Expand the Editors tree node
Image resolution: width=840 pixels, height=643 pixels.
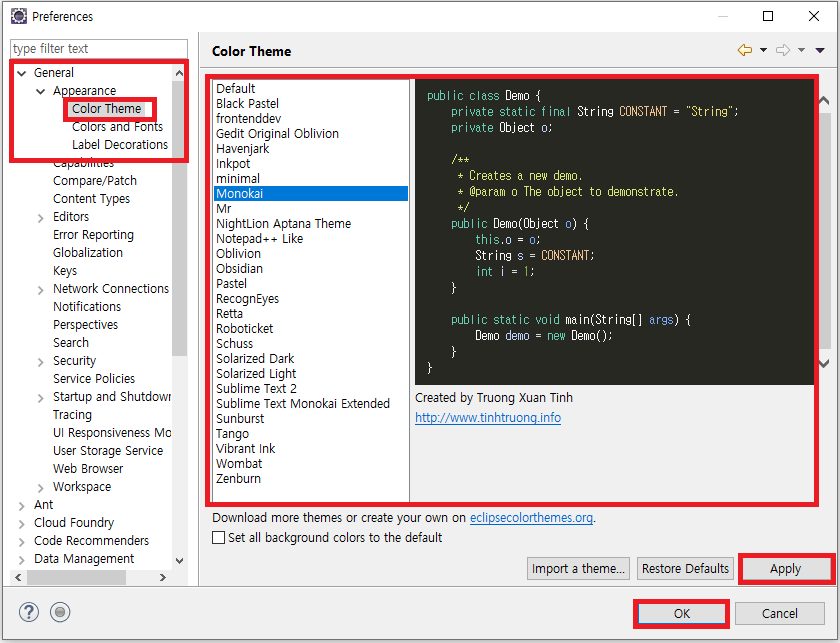coord(41,218)
